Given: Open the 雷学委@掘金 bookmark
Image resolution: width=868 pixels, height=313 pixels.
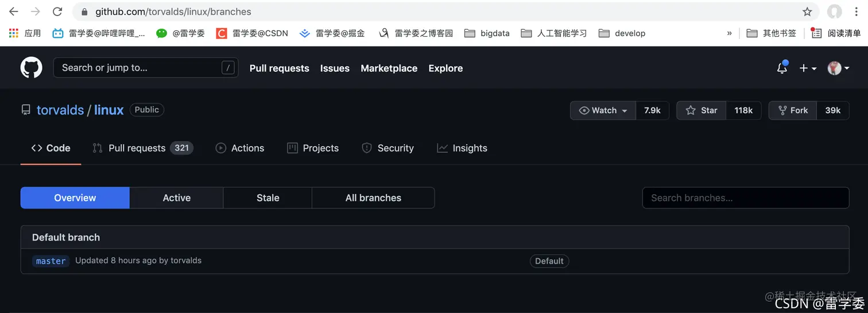Looking at the screenshot, I should coord(332,33).
